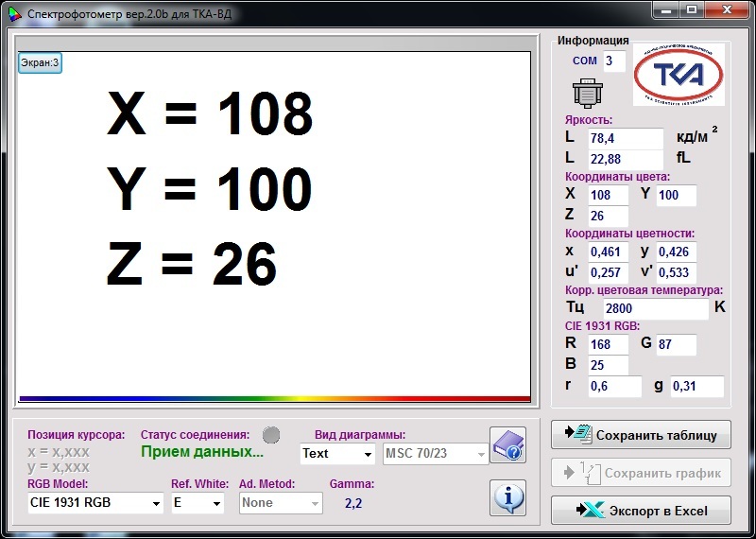Click Сохранить таблицу button
The width and height of the screenshot is (756, 539).
(x=641, y=435)
